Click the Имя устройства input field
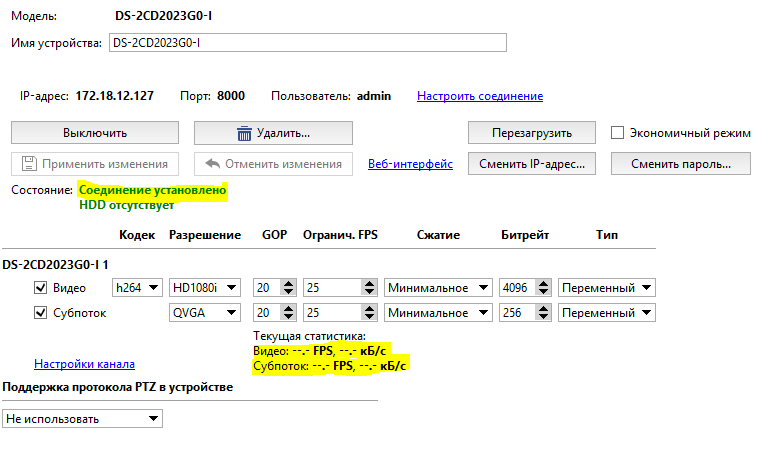This screenshot has width=770, height=454. pos(308,43)
